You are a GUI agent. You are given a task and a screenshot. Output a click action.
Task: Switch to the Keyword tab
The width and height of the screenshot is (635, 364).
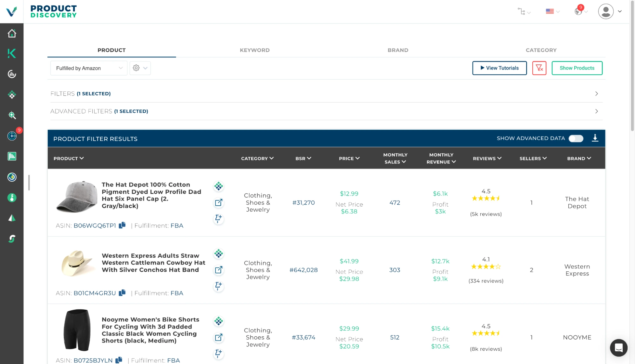[255, 50]
